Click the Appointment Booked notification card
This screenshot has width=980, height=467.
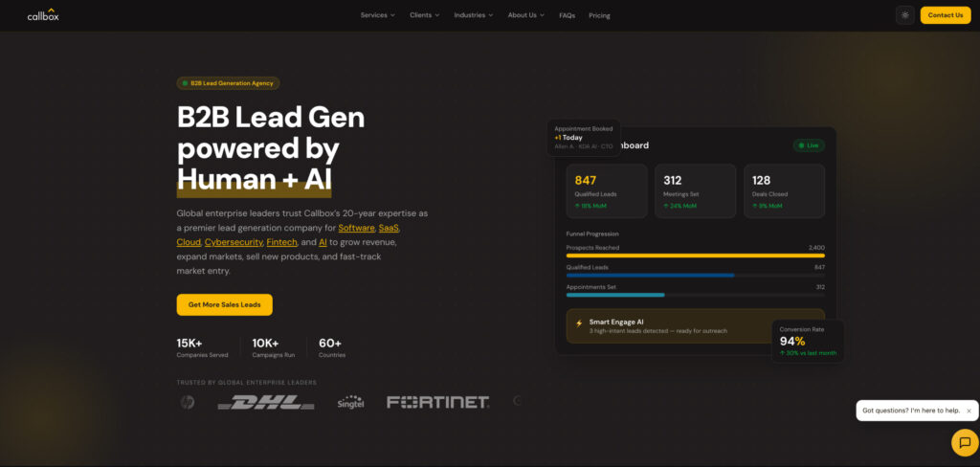pyautogui.click(x=584, y=138)
